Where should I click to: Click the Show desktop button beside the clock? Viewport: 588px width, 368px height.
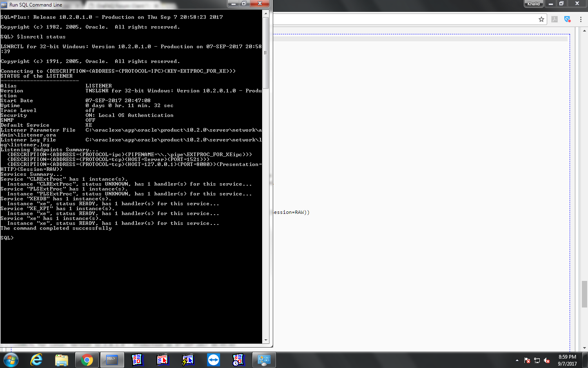(585, 360)
